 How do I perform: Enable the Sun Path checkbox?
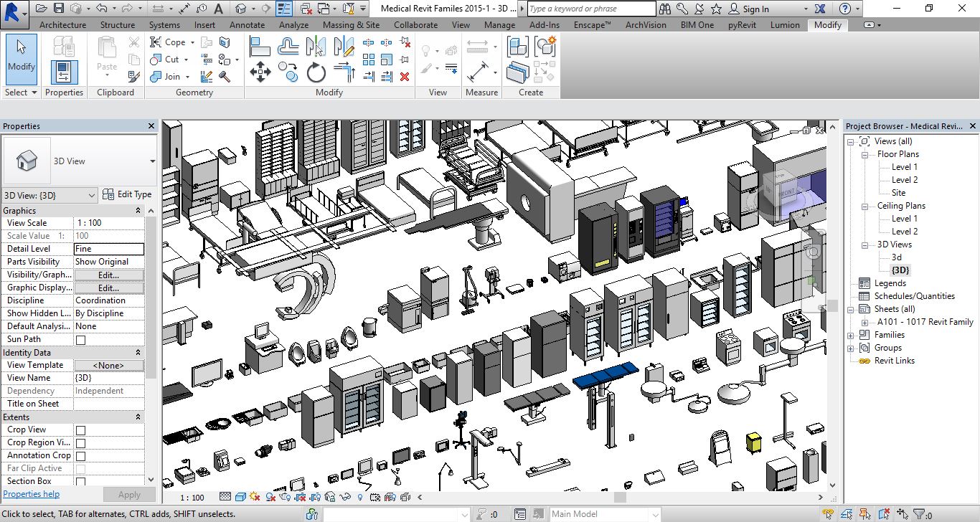click(80, 340)
